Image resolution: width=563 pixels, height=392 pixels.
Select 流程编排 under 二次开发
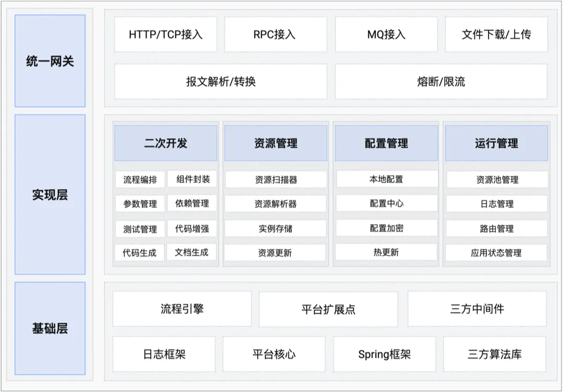[x=139, y=179]
